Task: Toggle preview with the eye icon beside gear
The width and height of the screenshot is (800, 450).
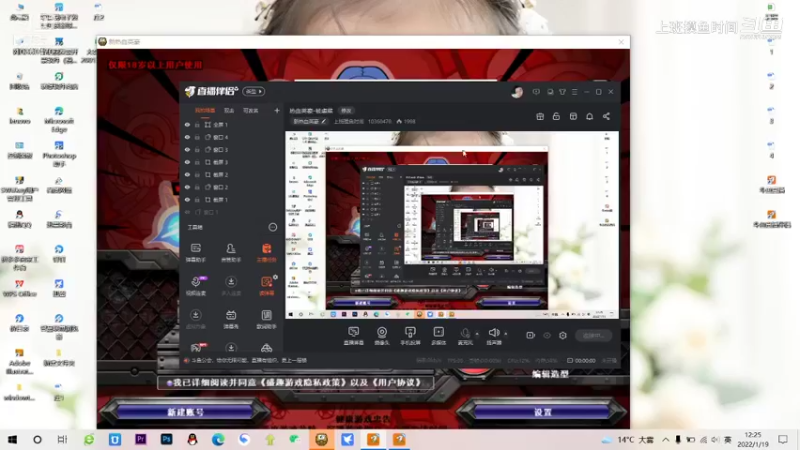Action: click(547, 335)
